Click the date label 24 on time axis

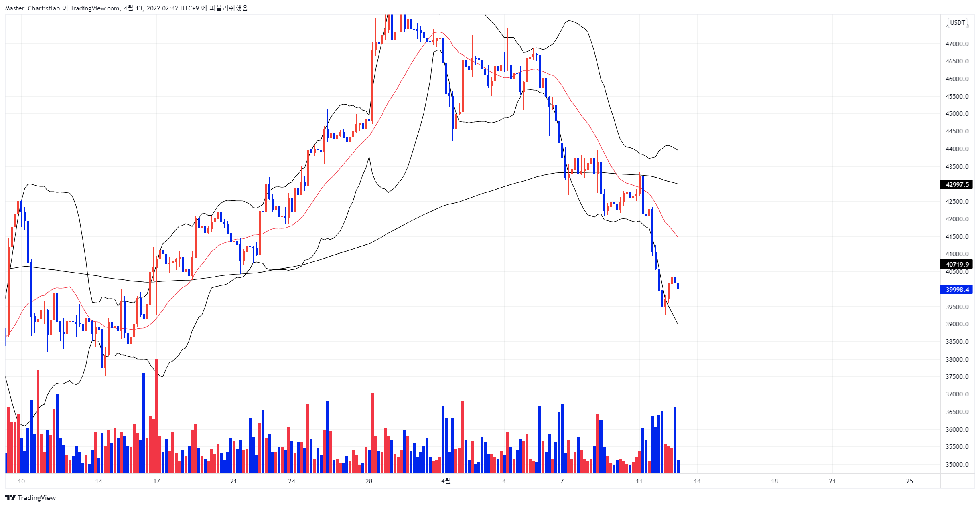pyautogui.click(x=292, y=481)
